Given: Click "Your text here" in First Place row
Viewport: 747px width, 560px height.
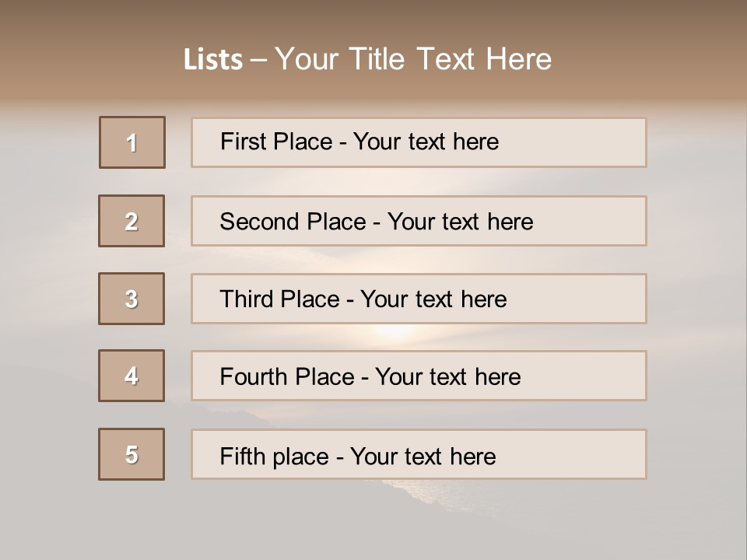Looking at the screenshot, I should [x=426, y=142].
